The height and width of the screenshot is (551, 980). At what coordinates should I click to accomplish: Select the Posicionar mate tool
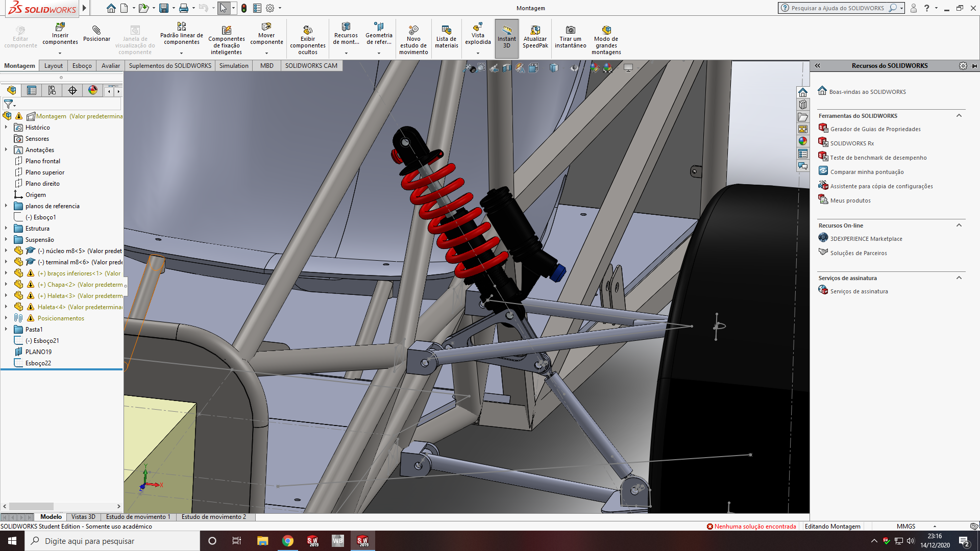click(96, 34)
